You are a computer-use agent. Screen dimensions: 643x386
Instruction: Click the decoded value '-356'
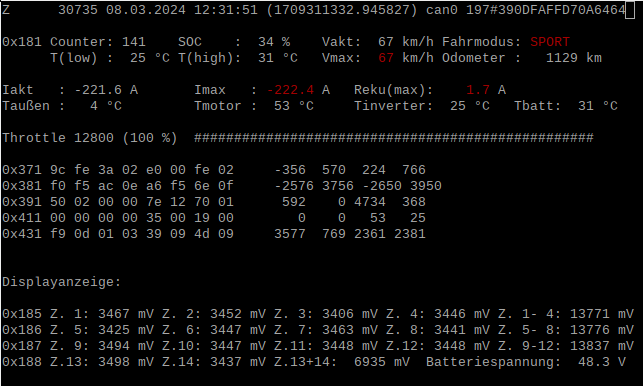(x=290, y=170)
